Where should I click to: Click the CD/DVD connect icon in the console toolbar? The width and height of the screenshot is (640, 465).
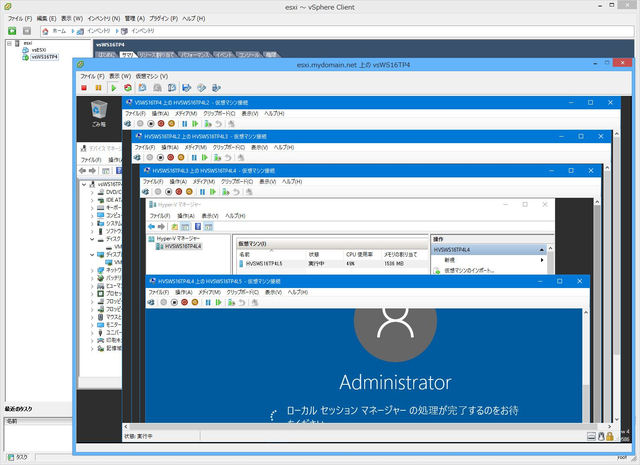point(201,88)
